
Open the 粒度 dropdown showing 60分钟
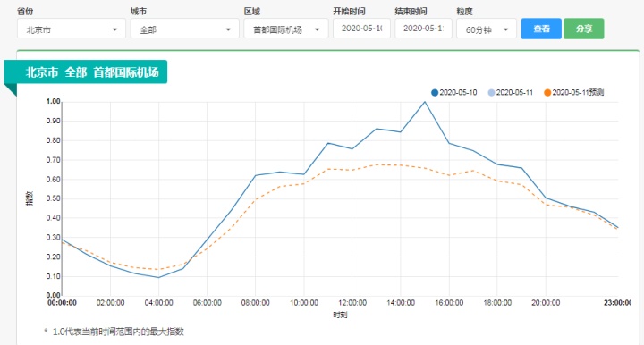(x=487, y=29)
